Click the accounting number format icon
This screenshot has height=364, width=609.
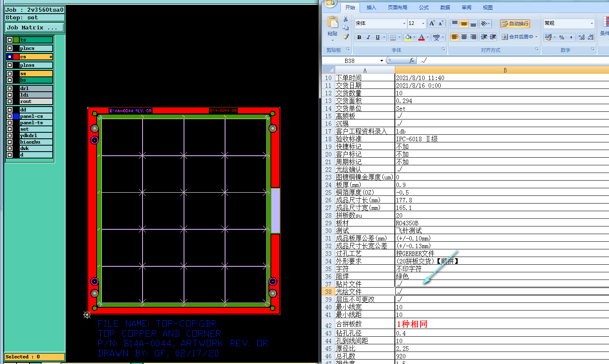[548, 37]
